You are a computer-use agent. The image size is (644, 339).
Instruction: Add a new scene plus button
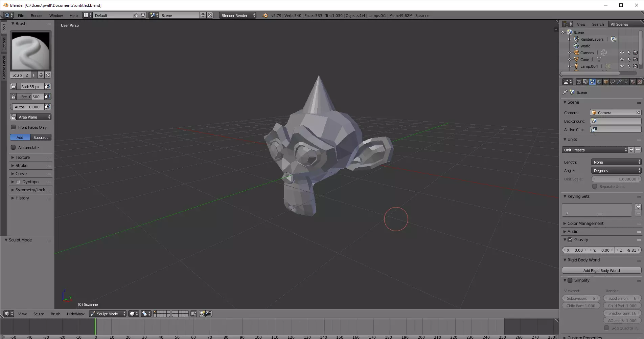pos(203,15)
